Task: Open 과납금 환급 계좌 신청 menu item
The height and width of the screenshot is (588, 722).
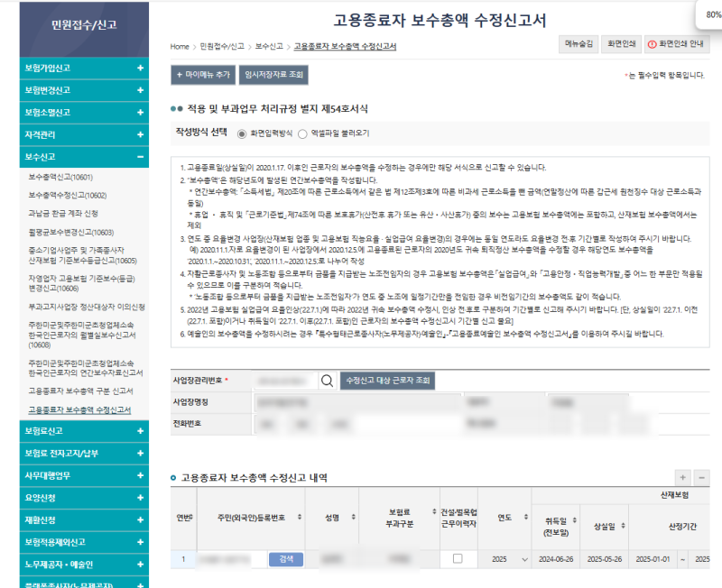Action: point(63,214)
